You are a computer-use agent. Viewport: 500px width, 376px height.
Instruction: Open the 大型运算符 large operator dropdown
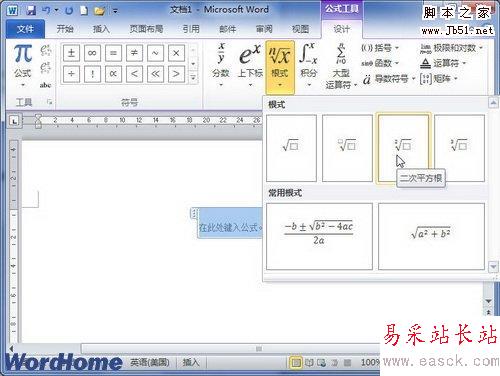coord(341,67)
